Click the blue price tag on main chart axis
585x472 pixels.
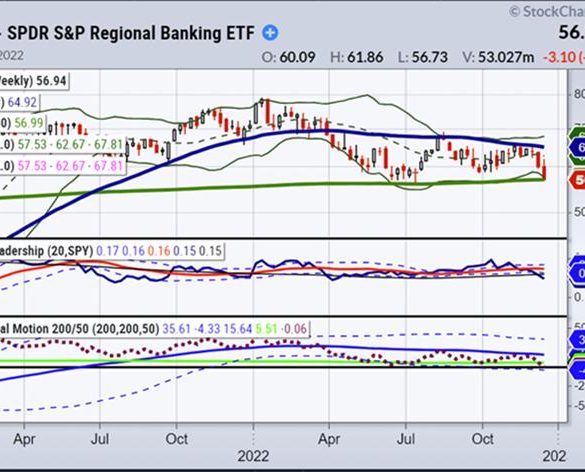(577, 148)
